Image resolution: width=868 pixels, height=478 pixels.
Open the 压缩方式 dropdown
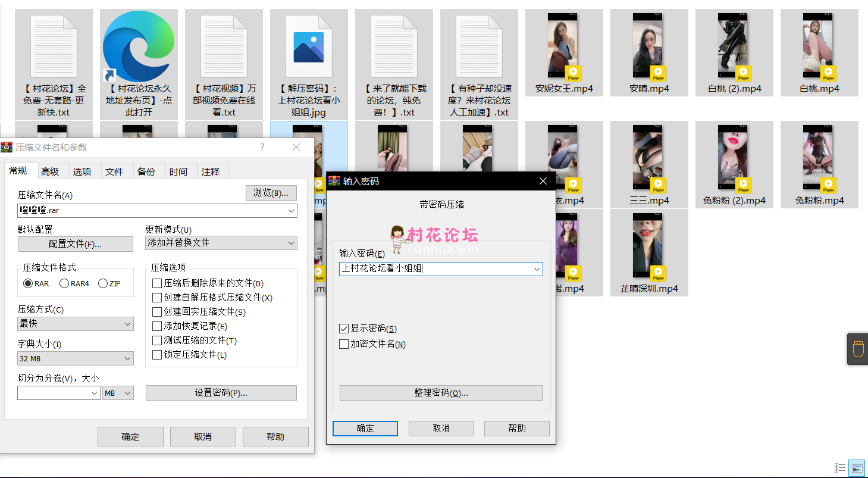(x=76, y=324)
